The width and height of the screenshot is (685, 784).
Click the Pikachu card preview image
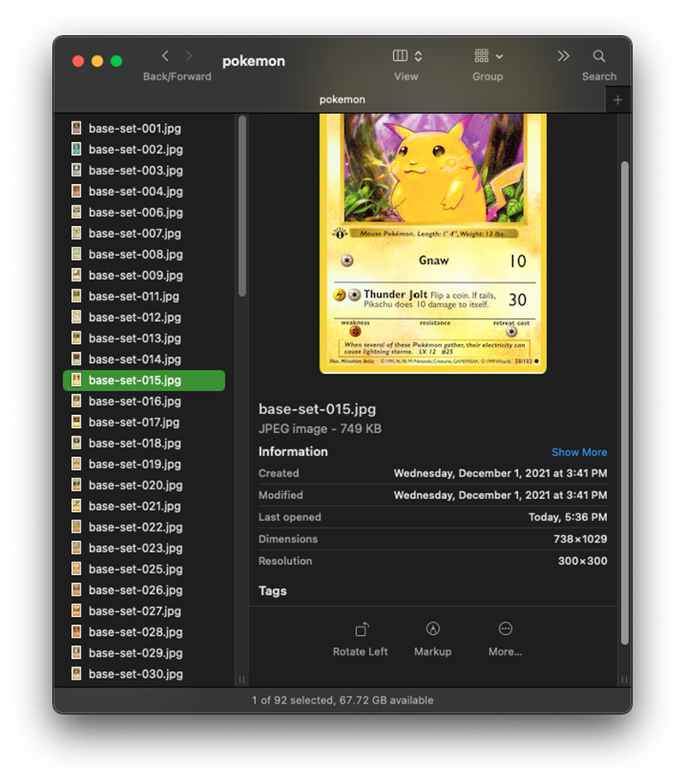[432, 243]
